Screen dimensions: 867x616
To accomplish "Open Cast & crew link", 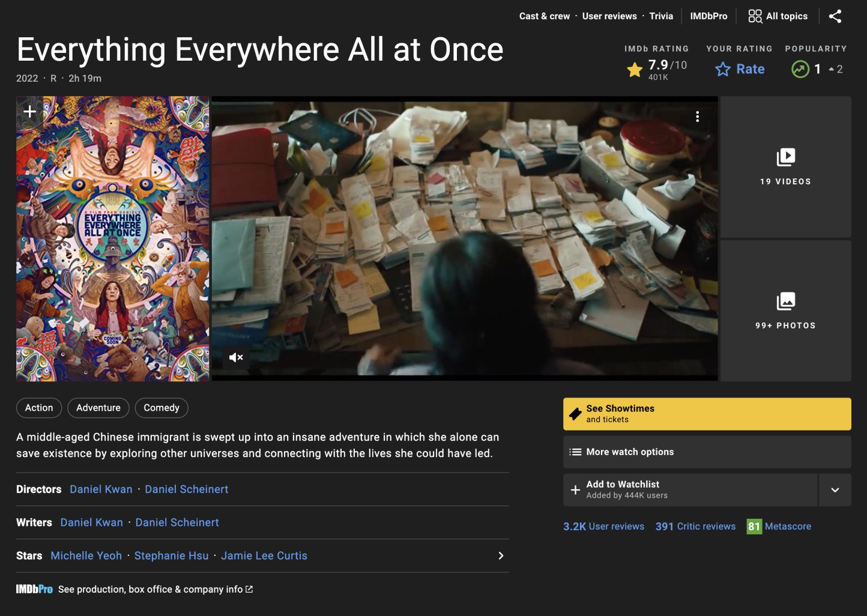I will tap(545, 16).
